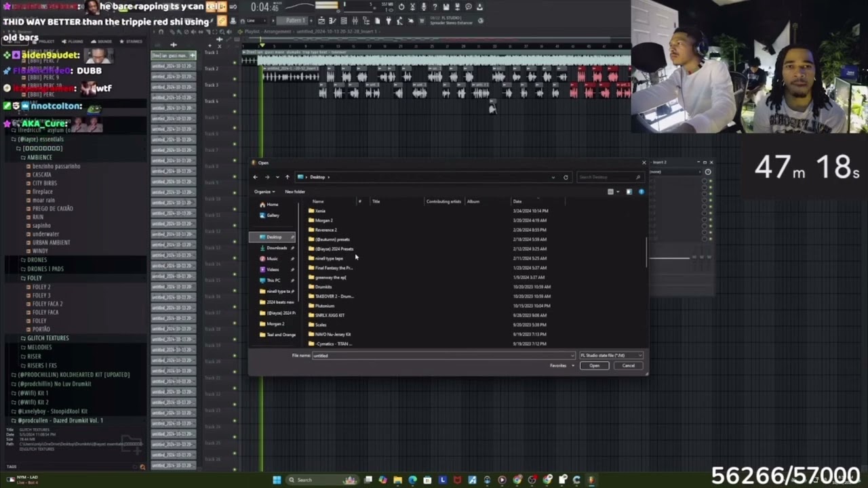Image resolution: width=868 pixels, height=488 pixels.
Task: Switch to the PROJECT browser tab
Action: [43, 41]
